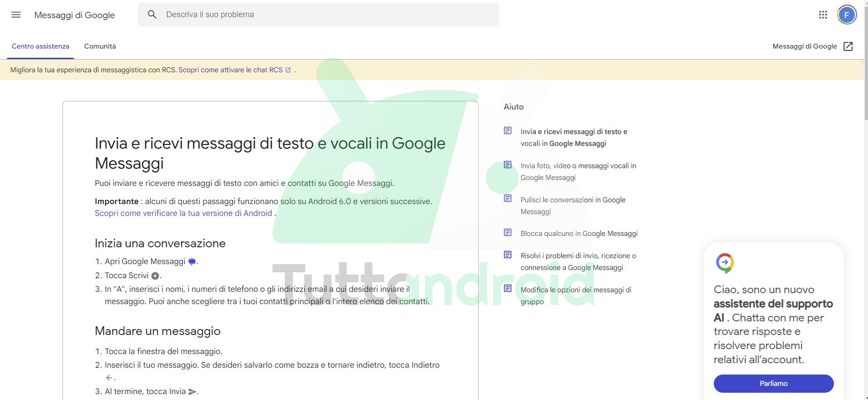The height and width of the screenshot is (400, 868).
Task: Click the step Tocca la finestra del messaggio
Action: [x=164, y=351]
